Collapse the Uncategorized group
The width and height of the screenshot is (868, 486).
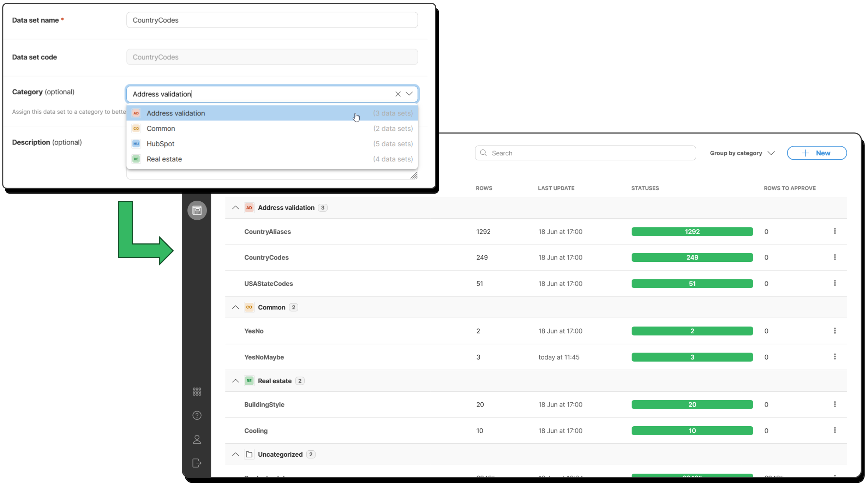coord(235,454)
